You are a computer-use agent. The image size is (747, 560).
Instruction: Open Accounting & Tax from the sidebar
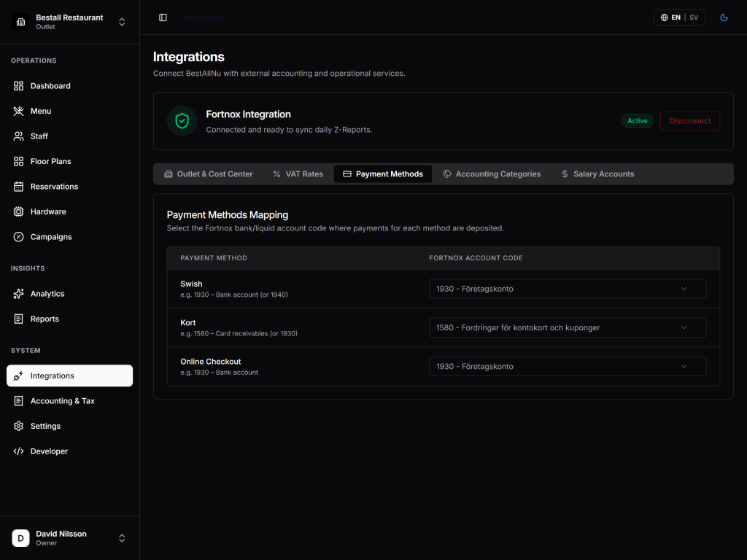click(69, 401)
